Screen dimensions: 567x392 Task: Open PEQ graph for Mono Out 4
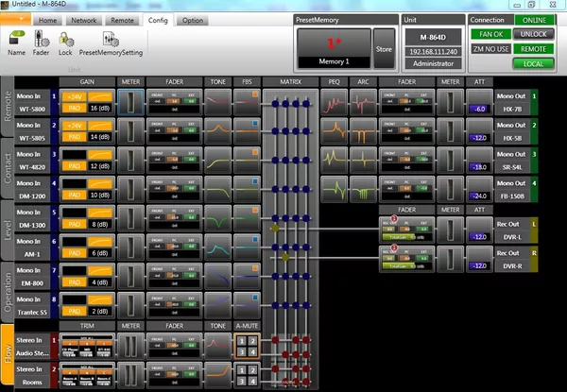[x=334, y=189]
